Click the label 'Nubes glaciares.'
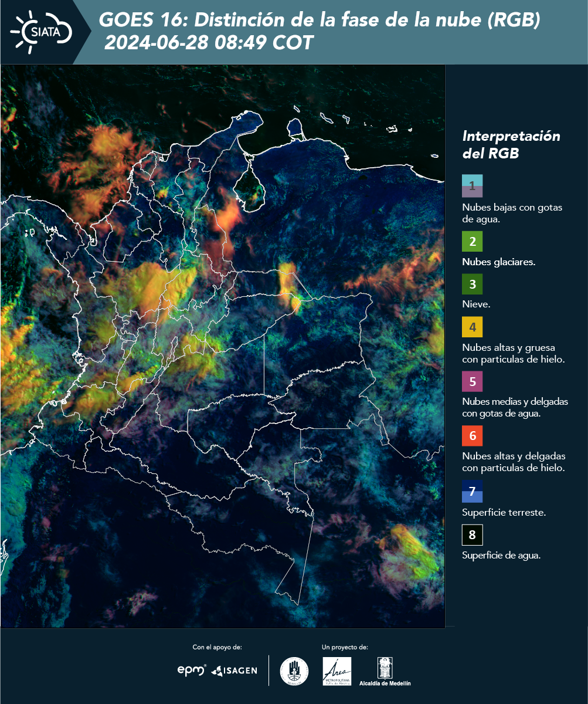 pos(498,262)
